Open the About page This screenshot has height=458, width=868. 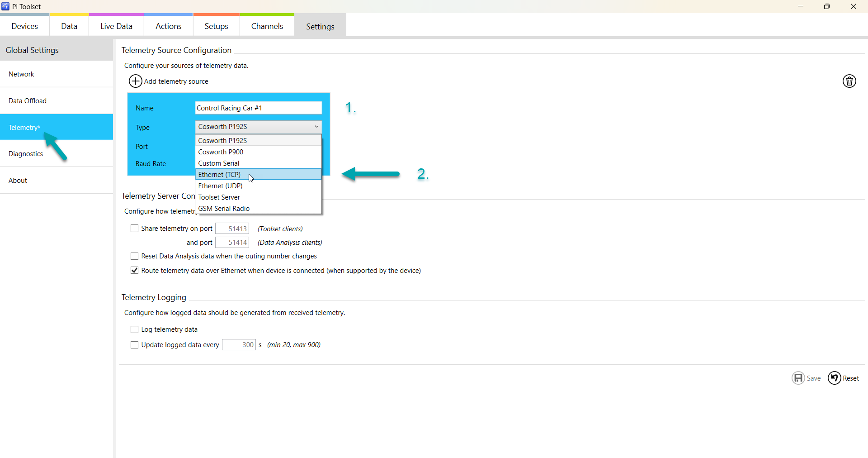pos(57,181)
